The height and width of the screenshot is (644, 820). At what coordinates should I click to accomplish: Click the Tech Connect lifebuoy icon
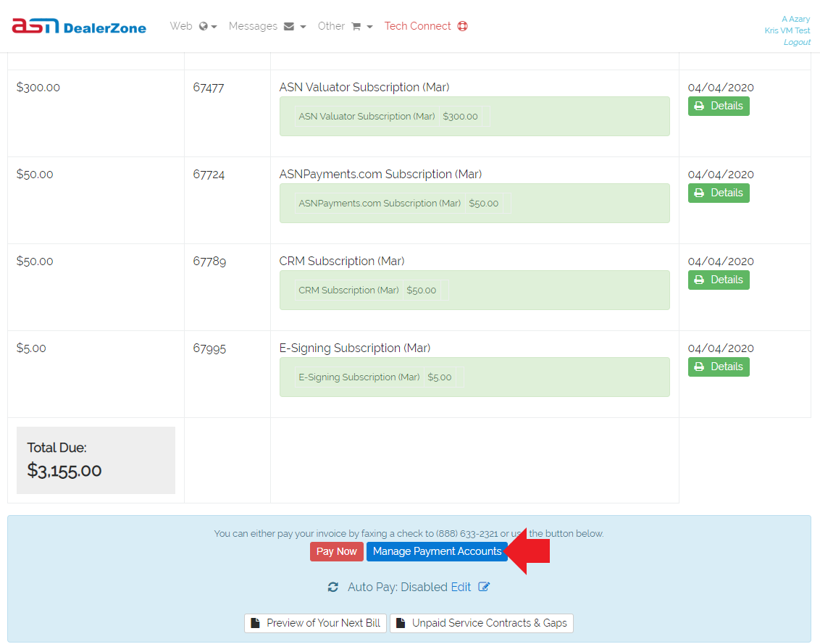coord(463,26)
